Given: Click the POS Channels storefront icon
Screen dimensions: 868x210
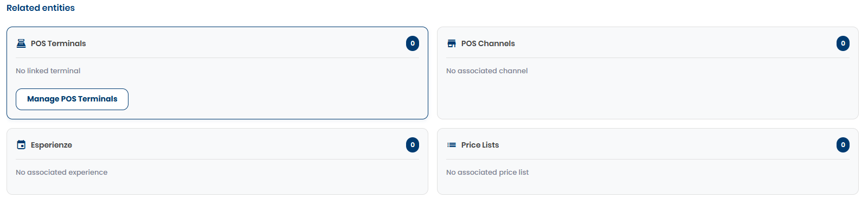Looking at the screenshot, I should click(452, 43).
